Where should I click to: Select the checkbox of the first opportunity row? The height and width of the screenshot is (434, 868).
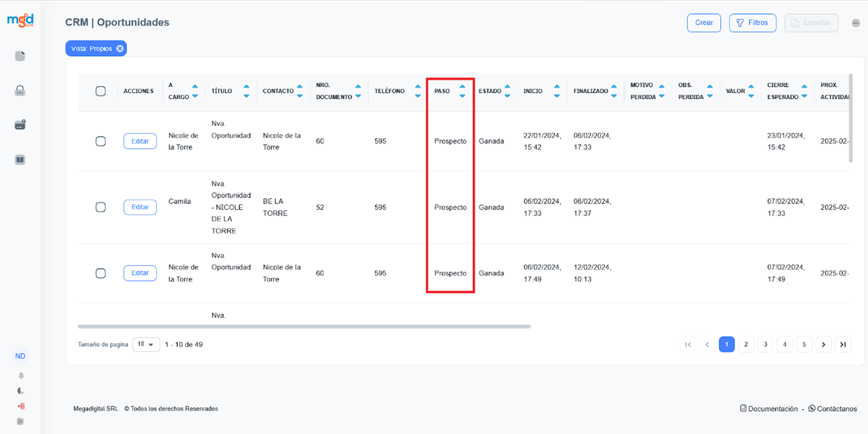pyautogui.click(x=101, y=141)
